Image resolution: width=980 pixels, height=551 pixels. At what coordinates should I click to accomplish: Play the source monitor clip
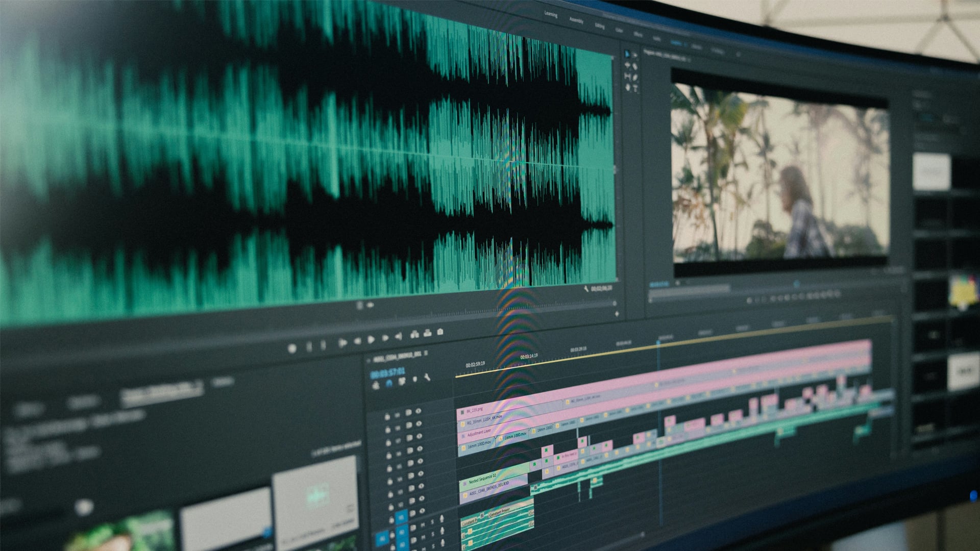(371, 339)
